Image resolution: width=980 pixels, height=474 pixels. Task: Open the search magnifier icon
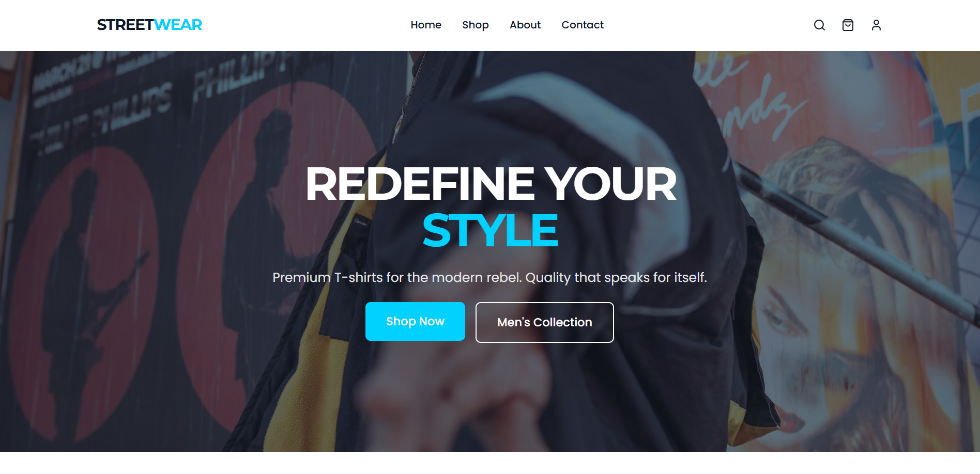coord(819,25)
